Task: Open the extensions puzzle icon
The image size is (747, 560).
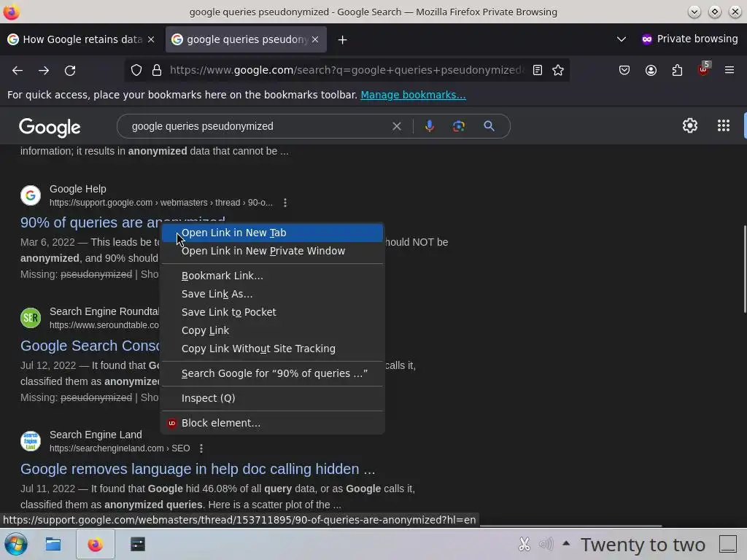Action: click(677, 71)
